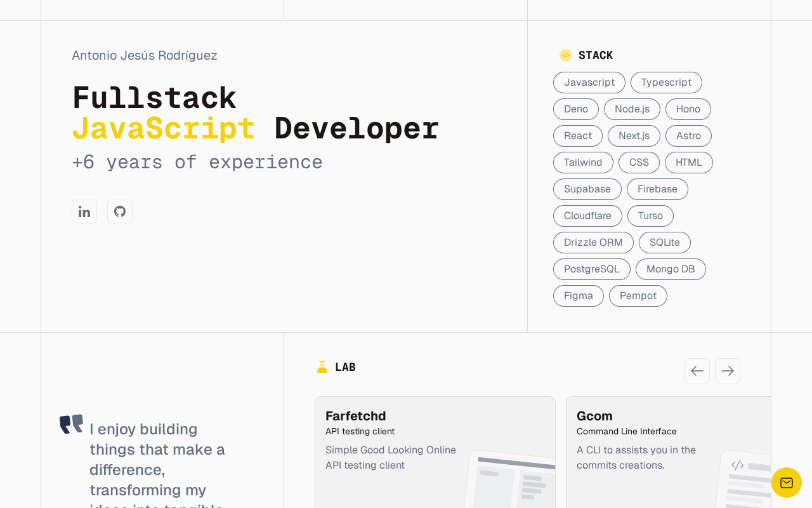This screenshot has height=508, width=812.
Task: Click the Cloudflare tag
Action: [587, 216]
